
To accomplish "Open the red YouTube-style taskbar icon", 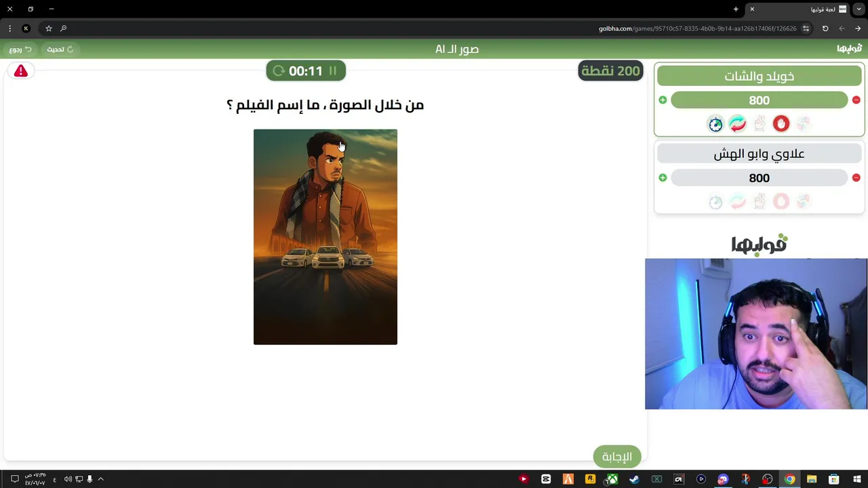I will coord(524,479).
